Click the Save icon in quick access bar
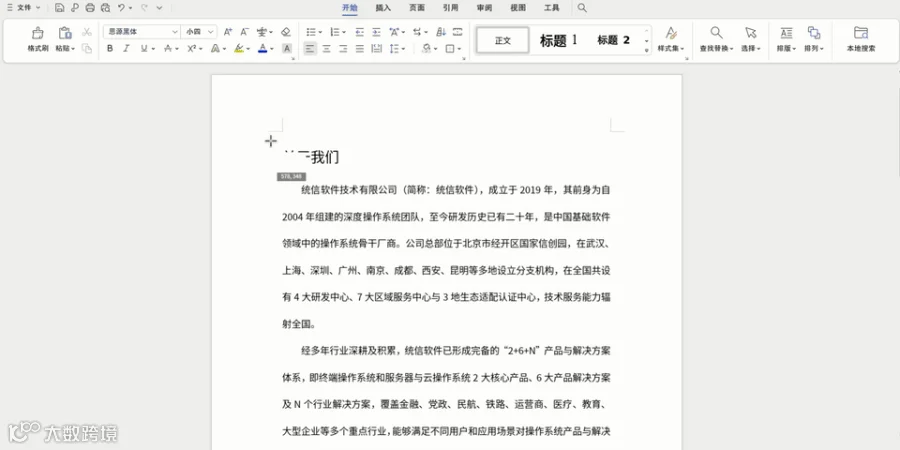900x450 pixels. [x=60, y=8]
